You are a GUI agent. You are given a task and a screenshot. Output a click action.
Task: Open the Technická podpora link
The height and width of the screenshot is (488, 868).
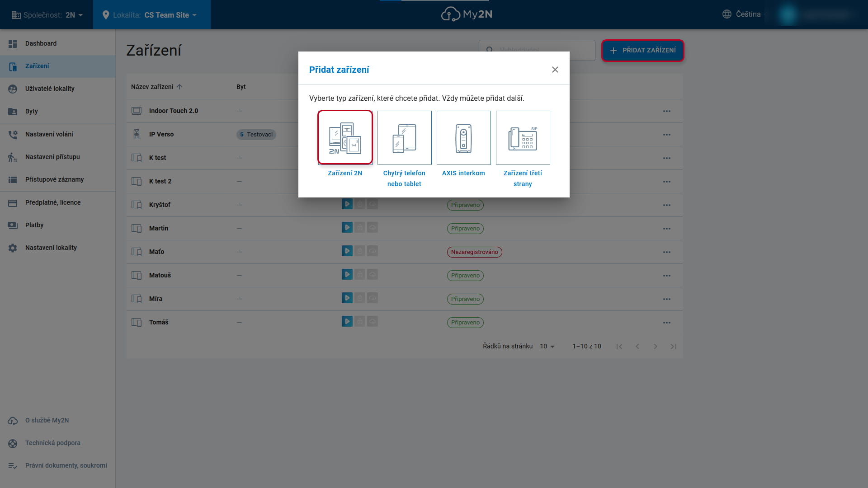pos(53,443)
